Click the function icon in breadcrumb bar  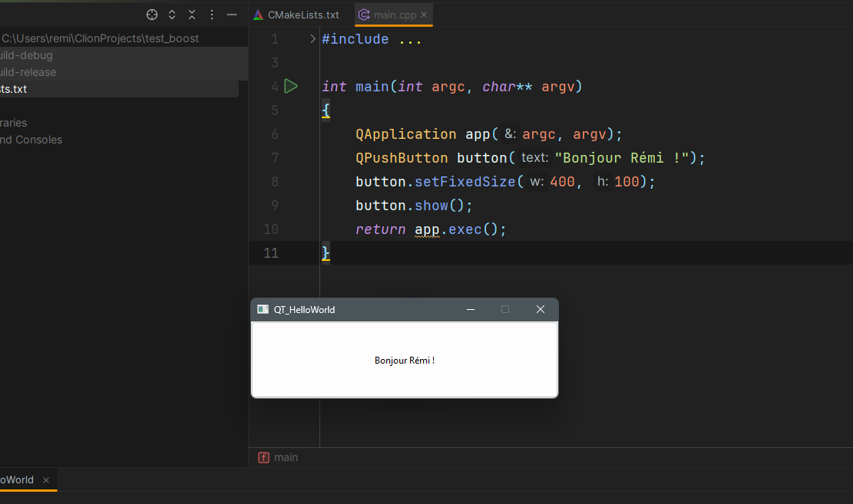coord(264,457)
